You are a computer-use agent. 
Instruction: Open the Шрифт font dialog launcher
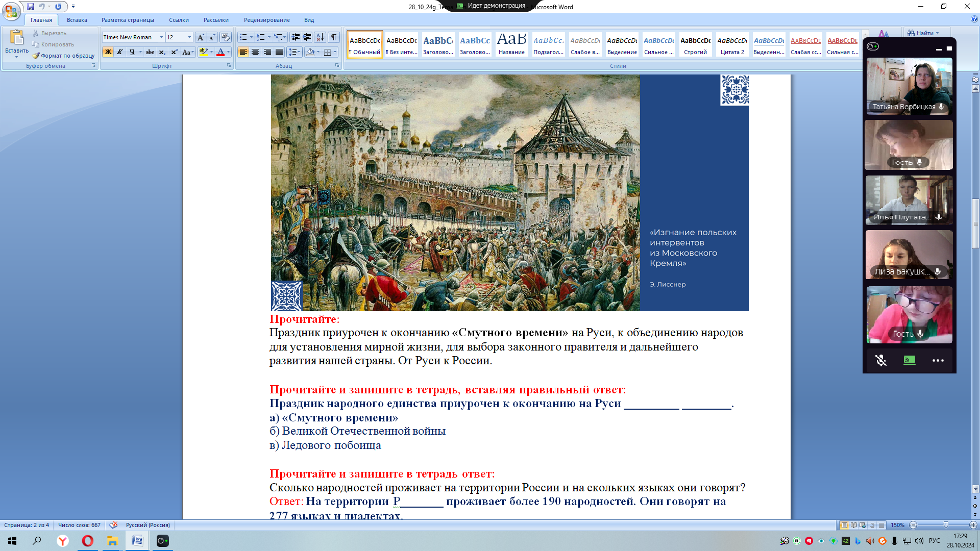click(229, 66)
